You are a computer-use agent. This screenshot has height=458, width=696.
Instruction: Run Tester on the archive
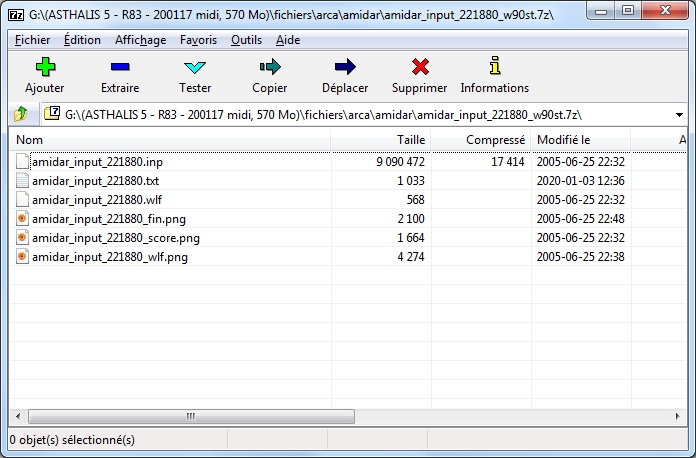[x=195, y=68]
